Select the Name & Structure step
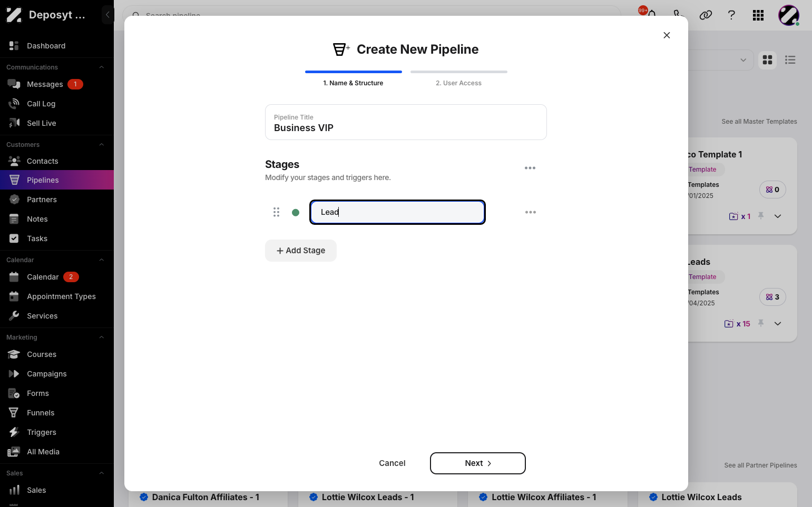The width and height of the screenshot is (812, 507). coord(353,78)
